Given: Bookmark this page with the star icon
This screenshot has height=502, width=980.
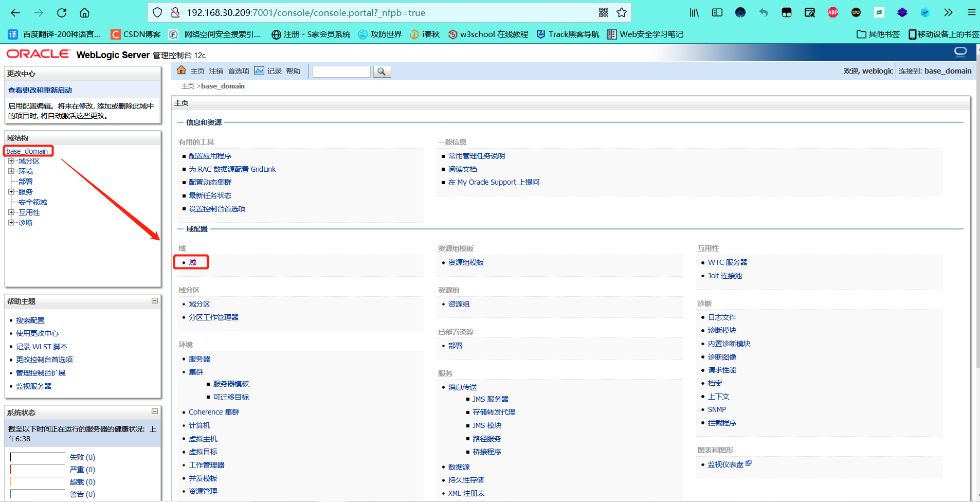Looking at the screenshot, I should tap(622, 13).
